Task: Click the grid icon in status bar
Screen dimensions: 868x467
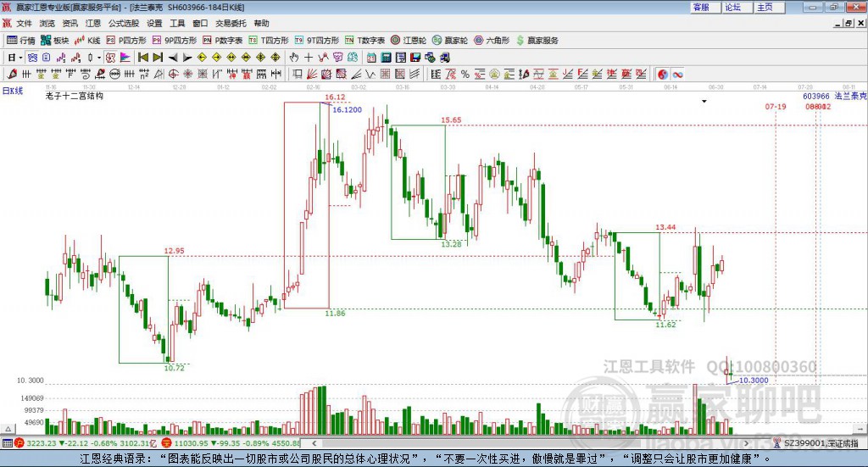Action: 7,443
